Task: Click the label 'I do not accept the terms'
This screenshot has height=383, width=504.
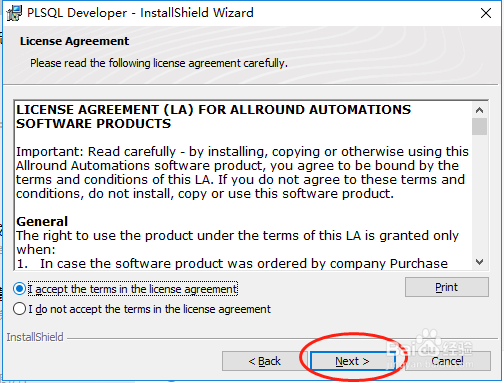Action: (149, 309)
